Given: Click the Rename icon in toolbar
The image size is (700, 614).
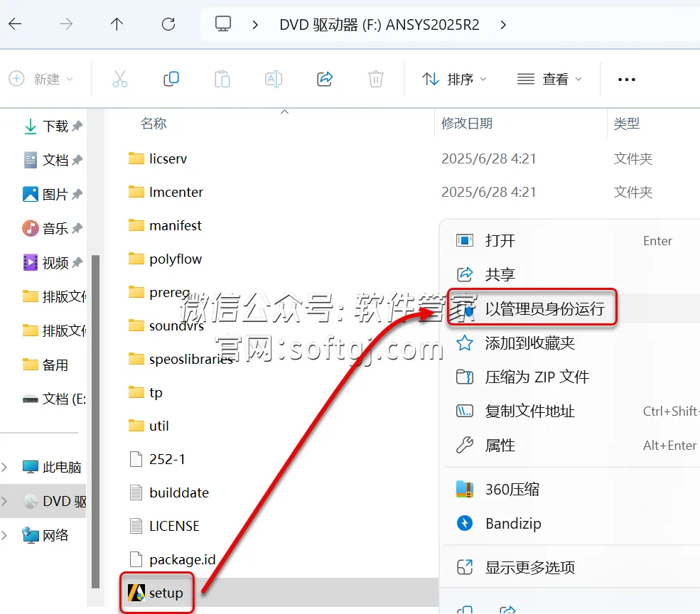Looking at the screenshot, I should pos(273,79).
